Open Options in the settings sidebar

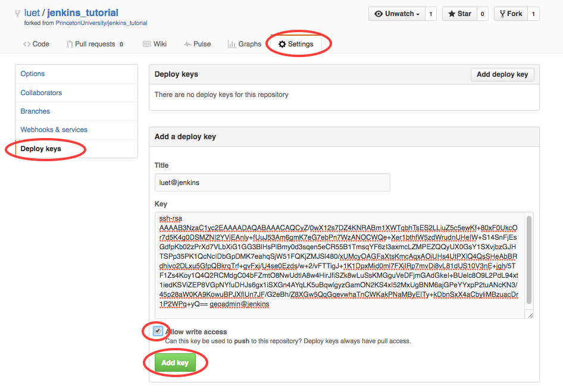[x=77, y=74]
